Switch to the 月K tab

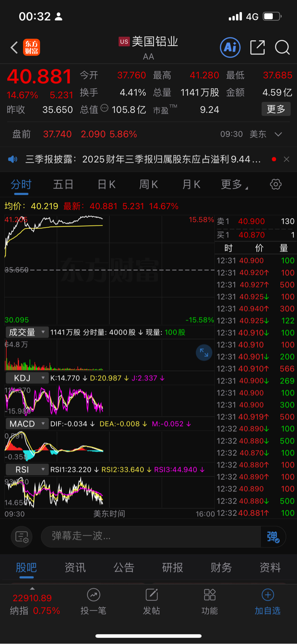pyautogui.click(x=191, y=184)
